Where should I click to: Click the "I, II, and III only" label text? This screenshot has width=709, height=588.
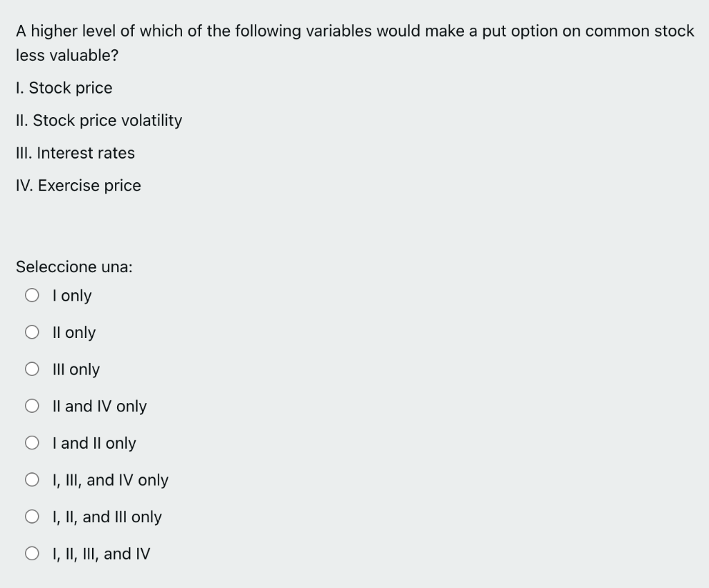coord(107,517)
